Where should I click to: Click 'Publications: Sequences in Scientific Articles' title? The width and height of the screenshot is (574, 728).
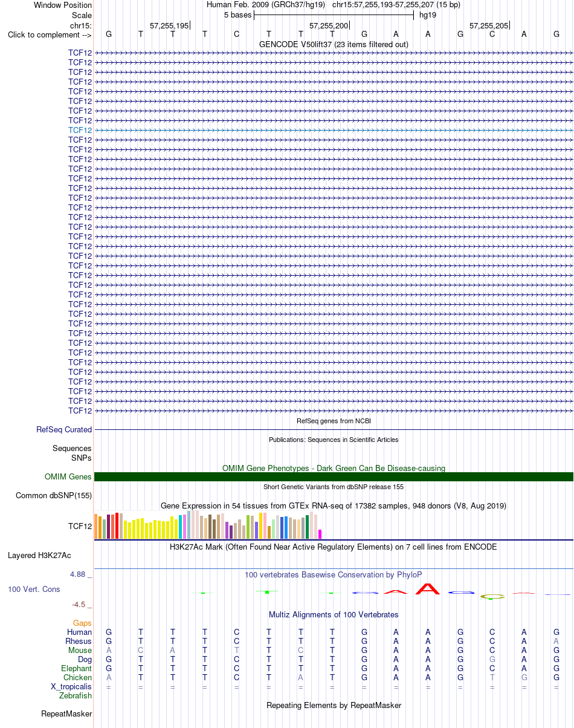point(334,440)
